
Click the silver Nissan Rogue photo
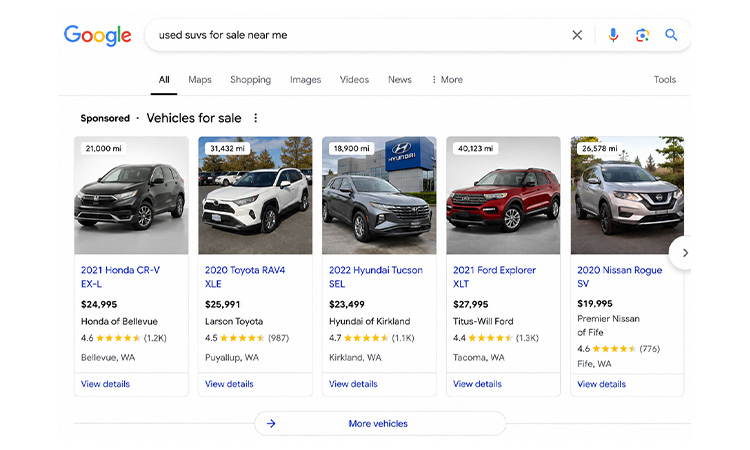point(627,195)
